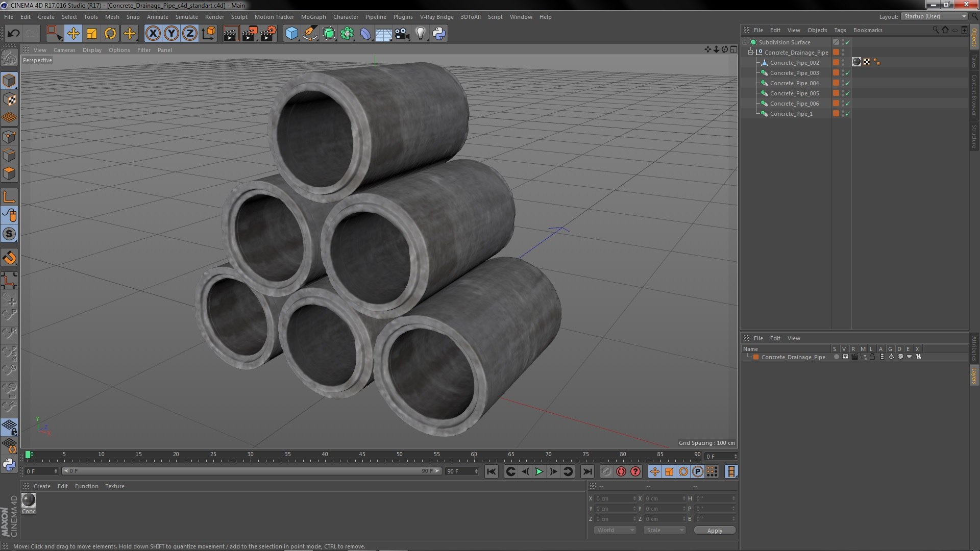Add a Light object

420,34
